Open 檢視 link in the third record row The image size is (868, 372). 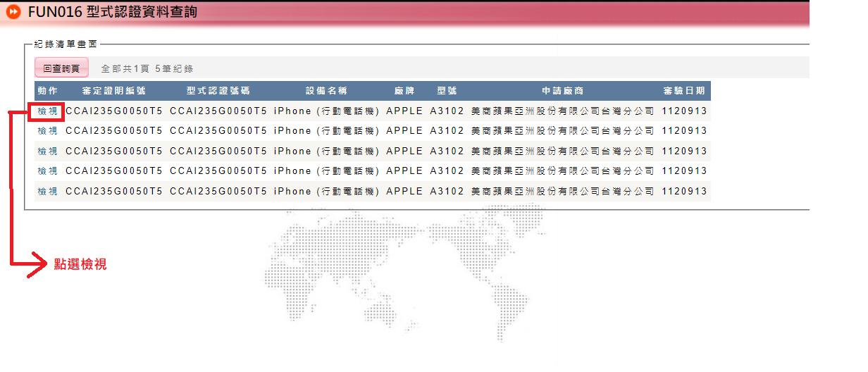coord(47,151)
